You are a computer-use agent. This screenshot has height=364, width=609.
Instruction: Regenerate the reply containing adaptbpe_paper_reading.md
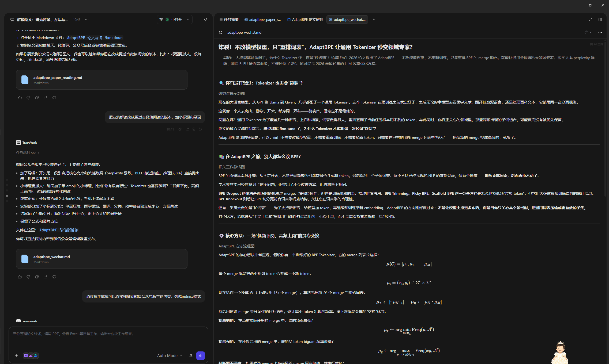click(x=54, y=98)
